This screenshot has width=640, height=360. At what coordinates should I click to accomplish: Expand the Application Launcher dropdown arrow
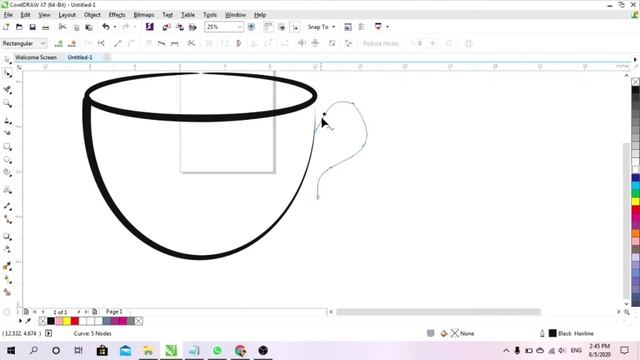click(x=387, y=27)
